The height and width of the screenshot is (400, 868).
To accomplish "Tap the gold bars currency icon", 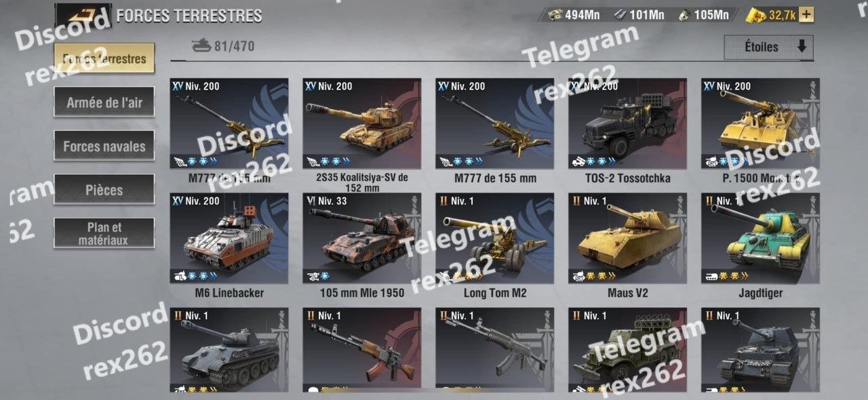I will coord(755,14).
